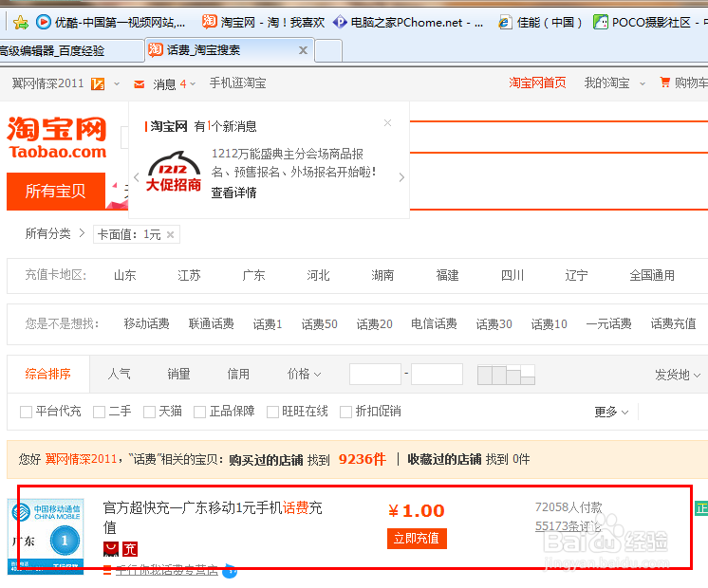
Task: Click suggested search 一元话费
Action: coord(608,323)
